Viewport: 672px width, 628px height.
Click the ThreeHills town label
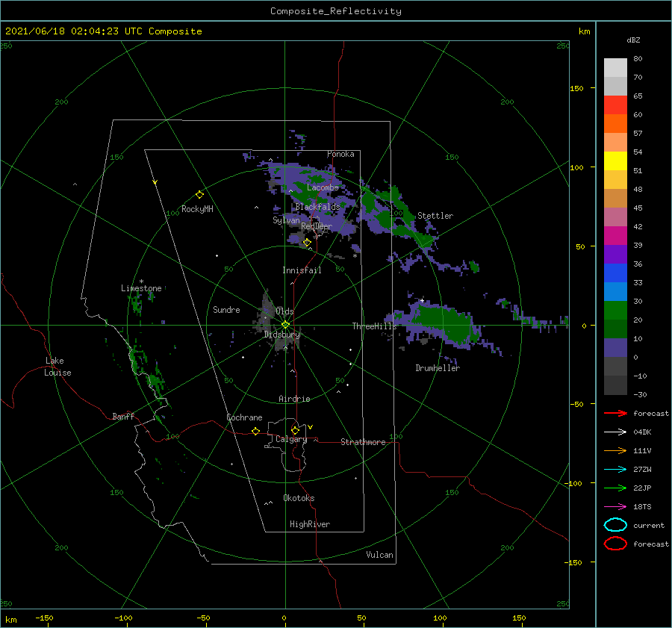pyautogui.click(x=375, y=326)
